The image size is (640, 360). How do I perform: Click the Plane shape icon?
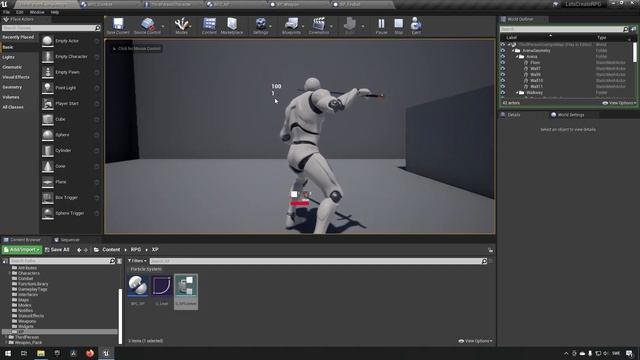click(x=48, y=182)
